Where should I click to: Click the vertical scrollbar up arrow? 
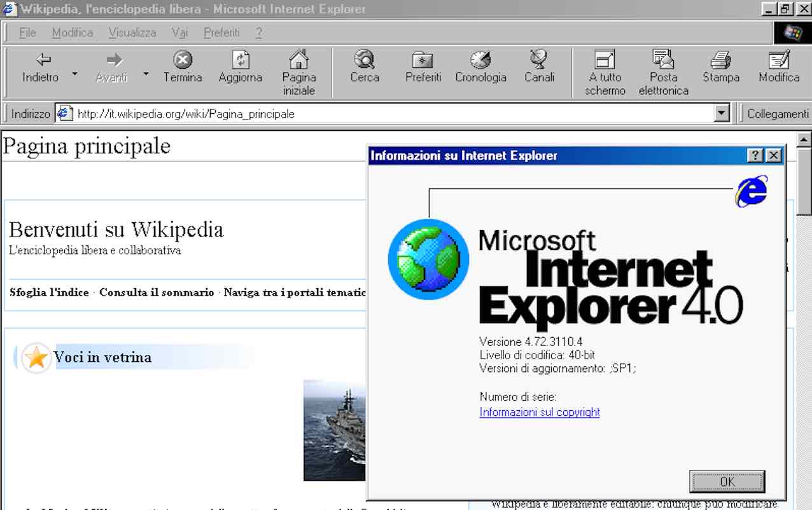pyautogui.click(x=804, y=140)
